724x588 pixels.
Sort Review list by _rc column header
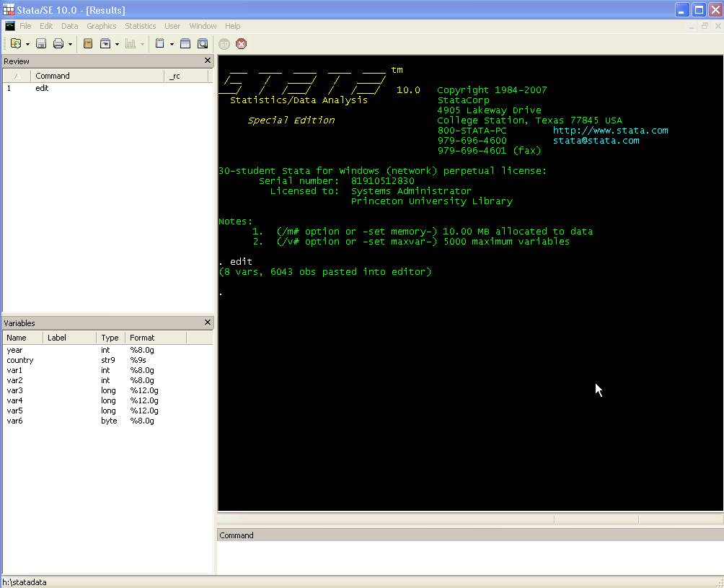pos(175,76)
